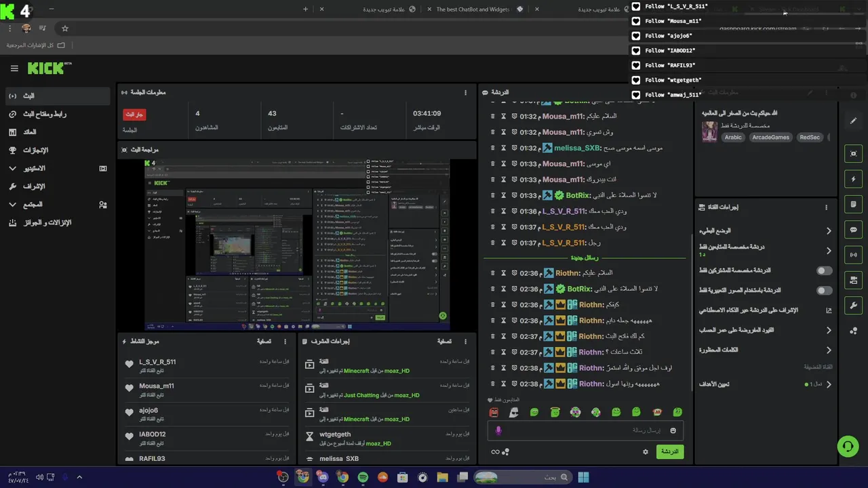Toggle emotes-only chat switch
The image size is (868, 488).
tap(824, 291)
